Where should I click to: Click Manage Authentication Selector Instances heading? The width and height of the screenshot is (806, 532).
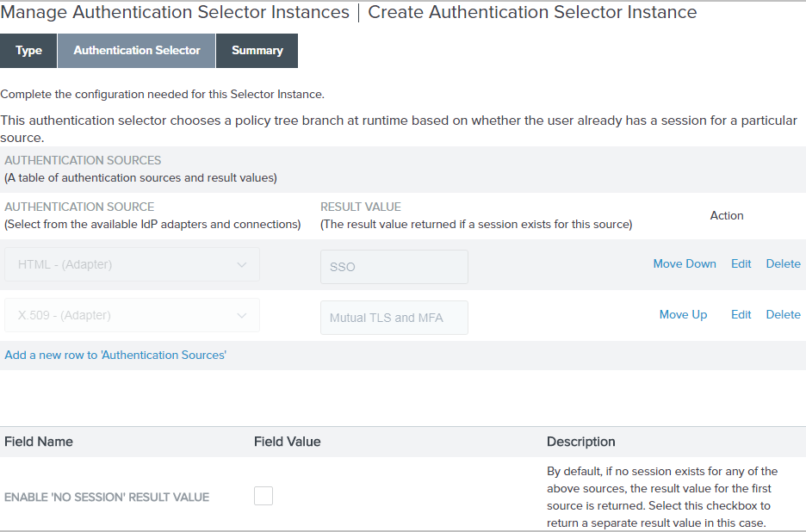click(175, 13)
